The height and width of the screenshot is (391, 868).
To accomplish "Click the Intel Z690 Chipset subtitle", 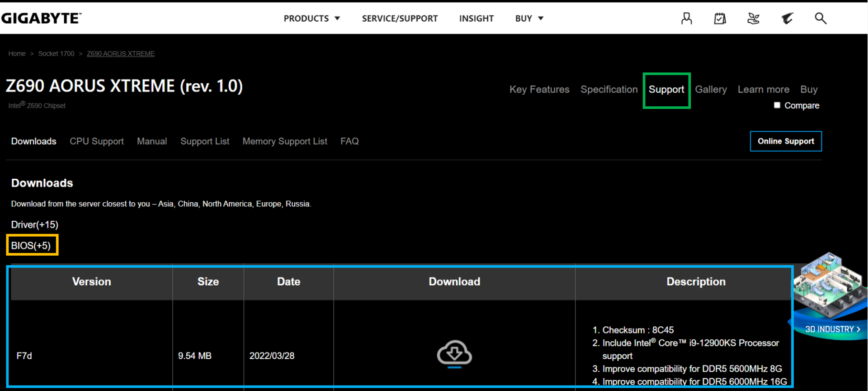I will click(37, 105).
